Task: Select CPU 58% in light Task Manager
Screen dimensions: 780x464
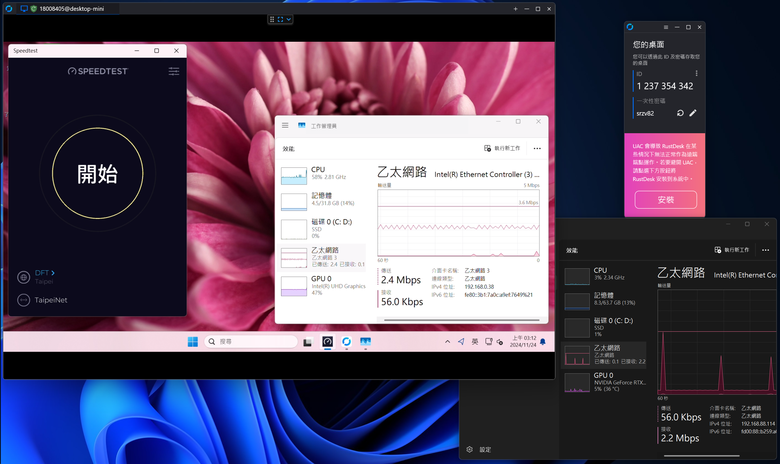Action: 323,175
